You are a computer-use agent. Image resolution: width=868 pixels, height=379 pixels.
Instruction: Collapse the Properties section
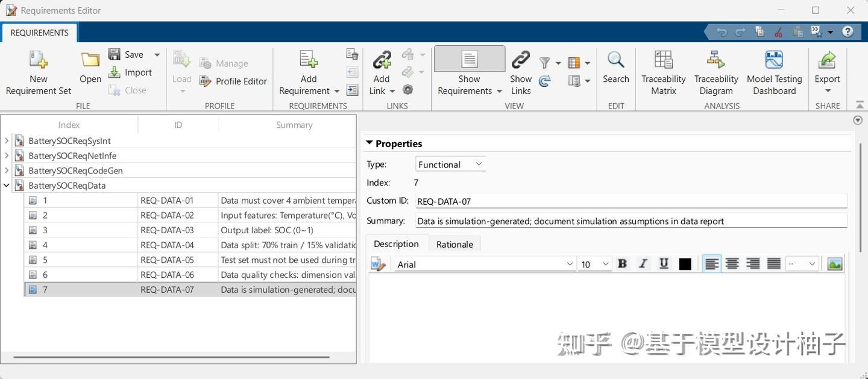[370, 143]
